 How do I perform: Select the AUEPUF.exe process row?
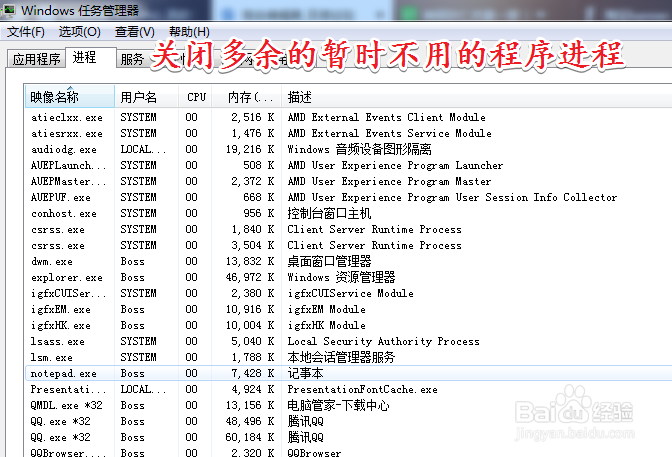(x=348, y=198)
